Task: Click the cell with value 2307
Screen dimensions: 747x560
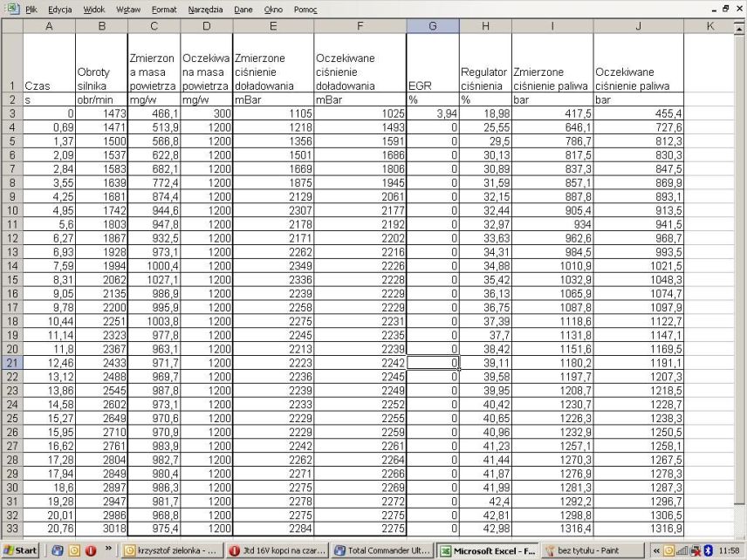Action: 273,210
